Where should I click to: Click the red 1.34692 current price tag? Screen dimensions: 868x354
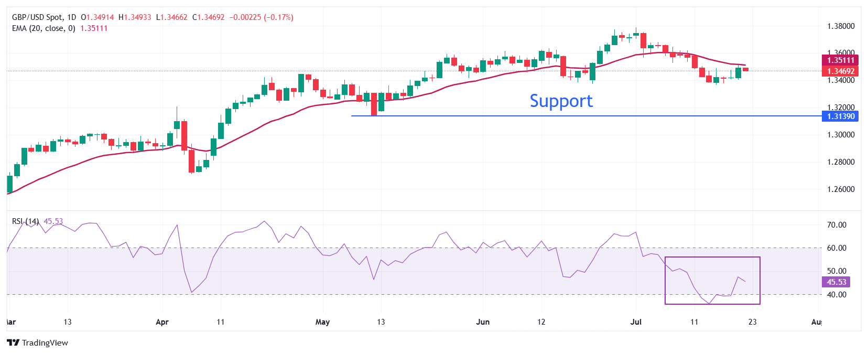(840, 71)
